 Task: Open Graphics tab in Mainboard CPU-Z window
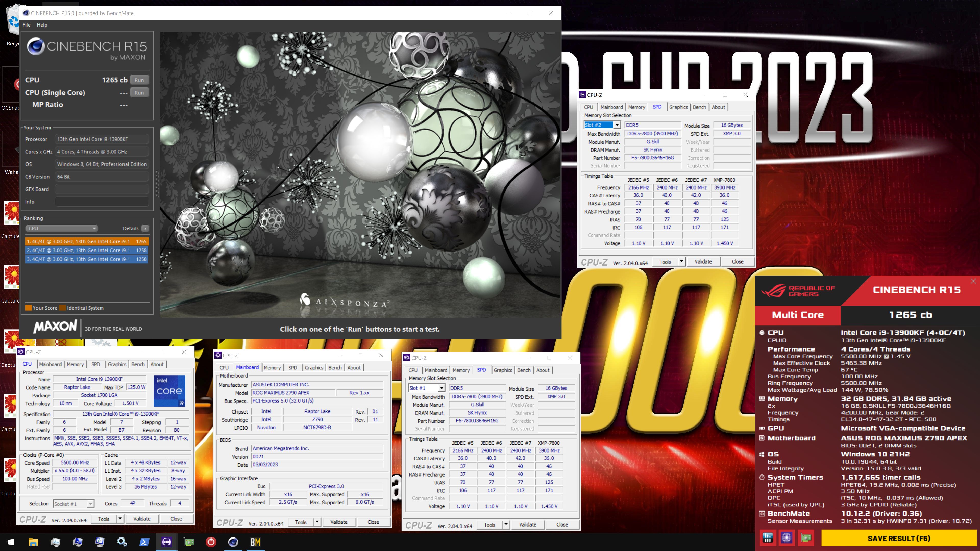pyautogui.click(x=314, y=368)
